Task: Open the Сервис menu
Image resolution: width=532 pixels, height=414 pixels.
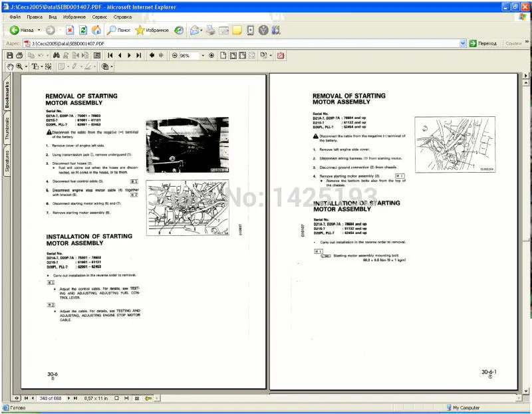Action: pyautogui.click(x=99, y=17)
